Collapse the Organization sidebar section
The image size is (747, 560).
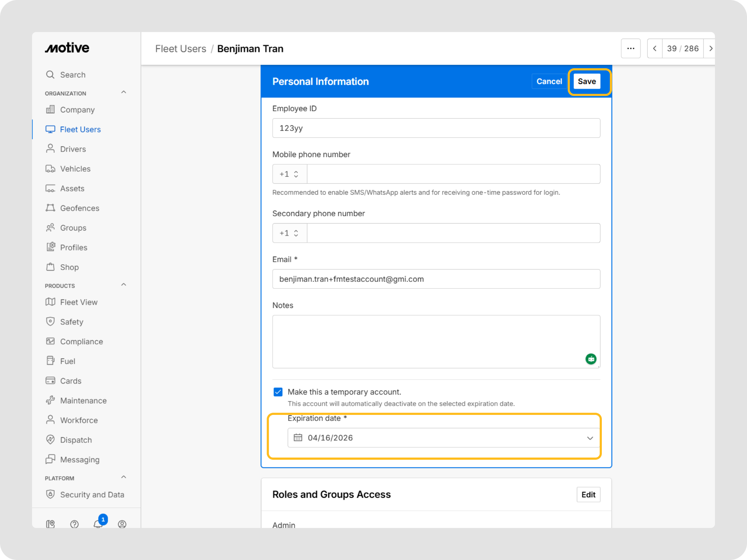(124, 92)
